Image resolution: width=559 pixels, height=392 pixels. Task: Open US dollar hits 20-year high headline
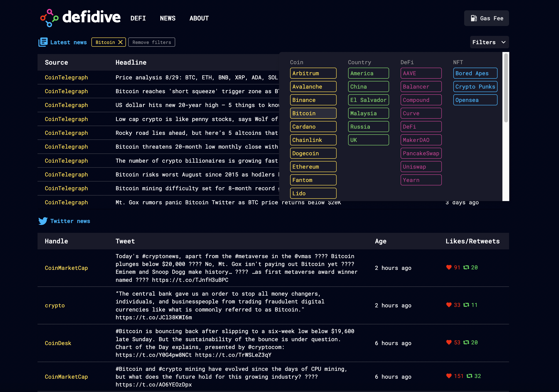point(197,105)
